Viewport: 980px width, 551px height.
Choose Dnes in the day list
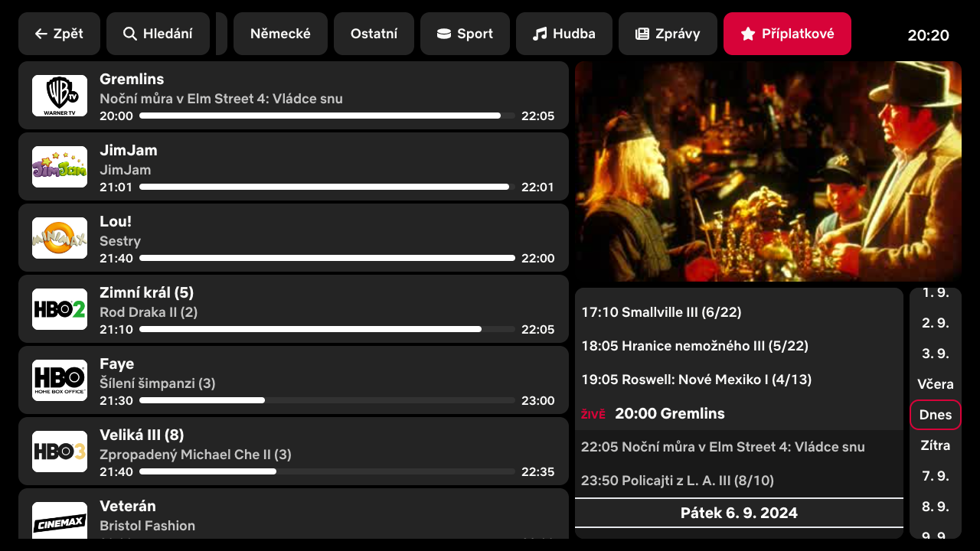click(936, 415)
